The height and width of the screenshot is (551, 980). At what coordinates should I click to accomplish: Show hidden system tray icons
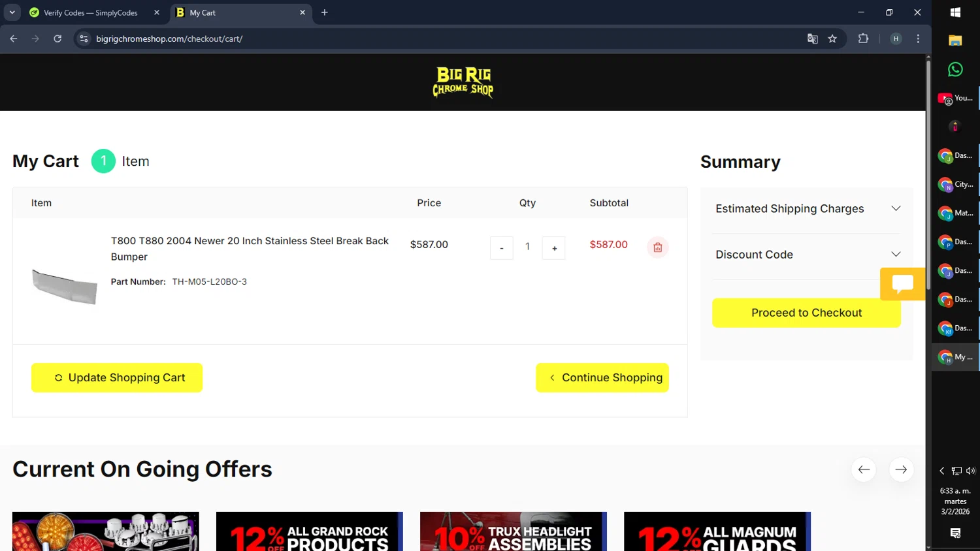[x=941, y=471]
